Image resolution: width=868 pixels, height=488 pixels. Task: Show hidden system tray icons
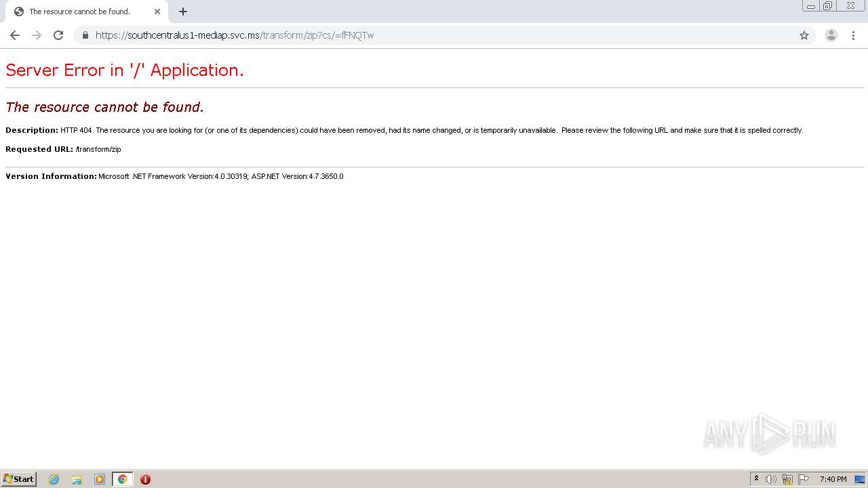pyautogui.click(x=756, y=479)
